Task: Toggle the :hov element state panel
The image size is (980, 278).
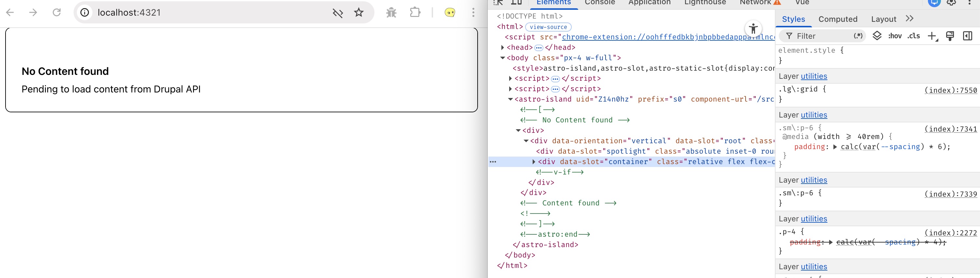Action: 895,36
